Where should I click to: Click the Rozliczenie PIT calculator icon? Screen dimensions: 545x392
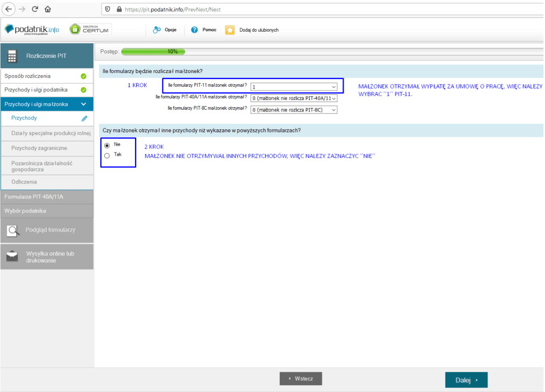tap(12, 56)
